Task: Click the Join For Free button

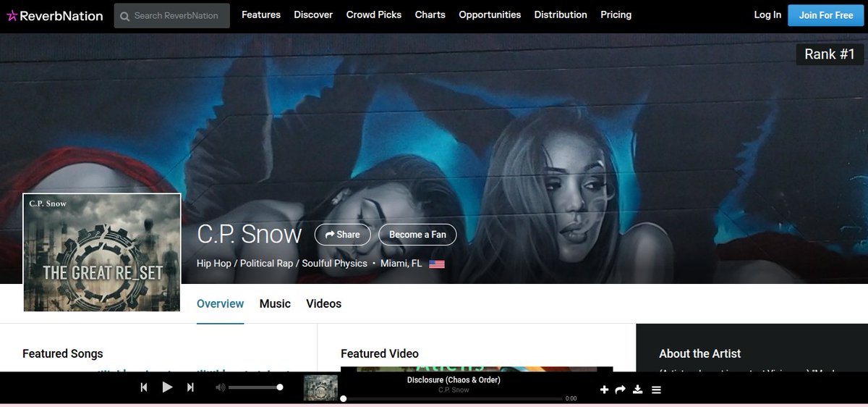Action: pyautogui.click(x=826, y=15)
